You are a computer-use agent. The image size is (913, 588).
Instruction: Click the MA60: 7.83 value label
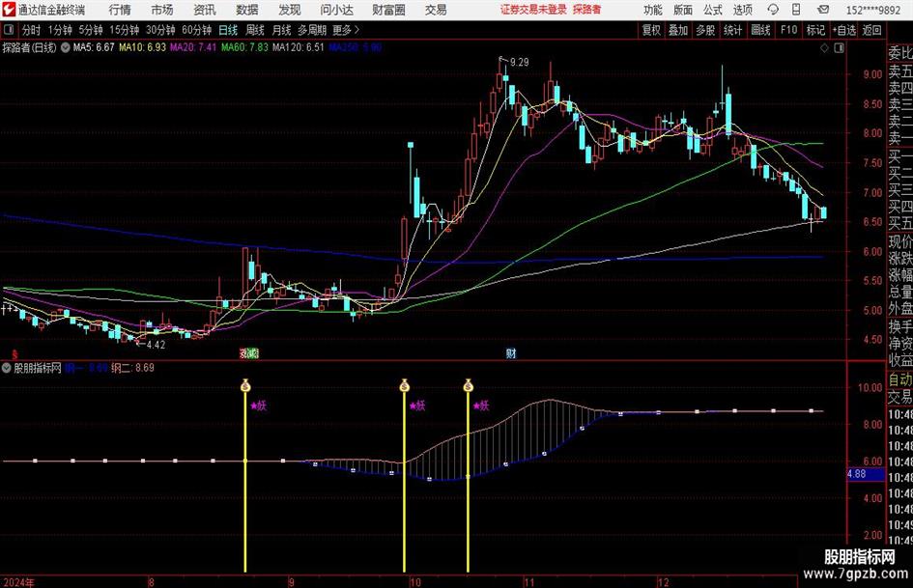pos(244,47)
